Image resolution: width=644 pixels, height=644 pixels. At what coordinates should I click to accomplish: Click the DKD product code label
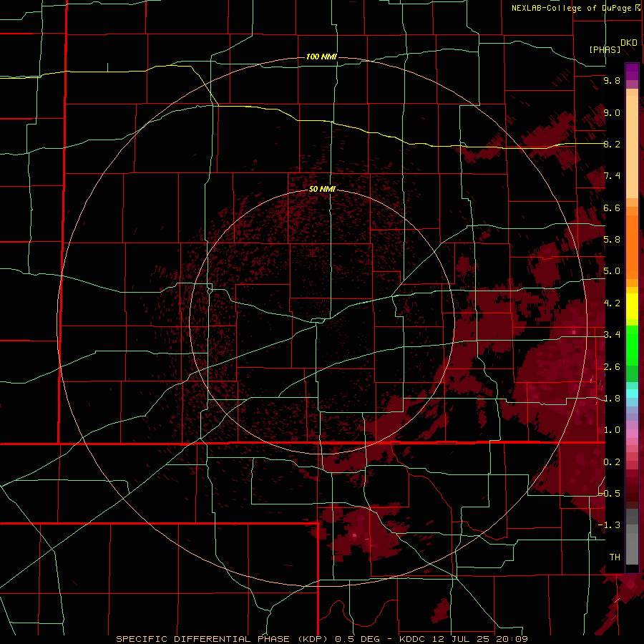pos(629,43)
